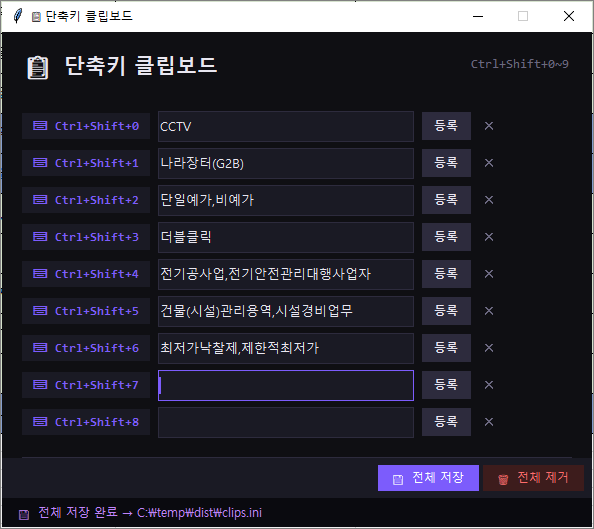The image size is (594, 529).
Task: Delete the 더블클릭 clip via X icon
Action: 489,237
